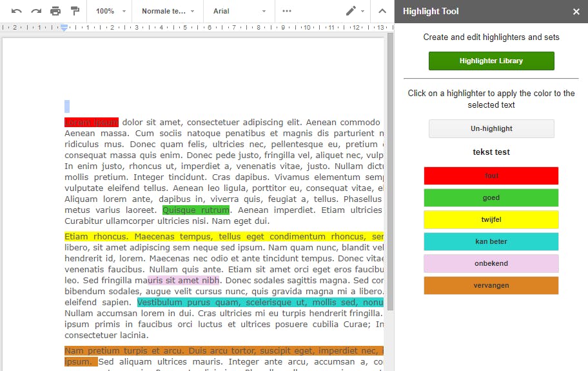Open the three-dot More options menu
588x371 pixels.
pyautogui.click(x=287, y=11)
